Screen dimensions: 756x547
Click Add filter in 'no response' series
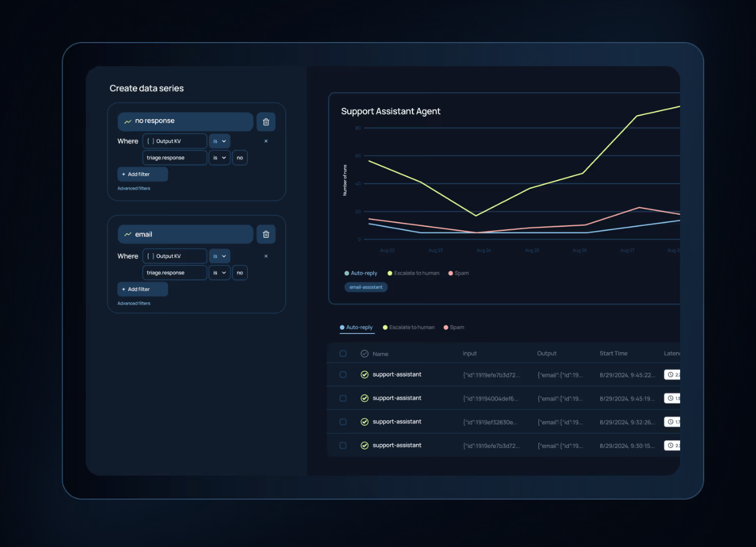[x=143, y=174]
